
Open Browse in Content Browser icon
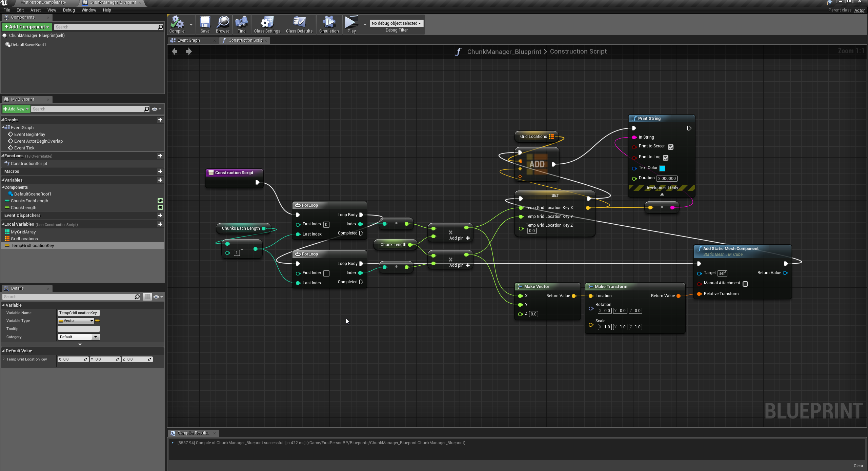[223, 22]
